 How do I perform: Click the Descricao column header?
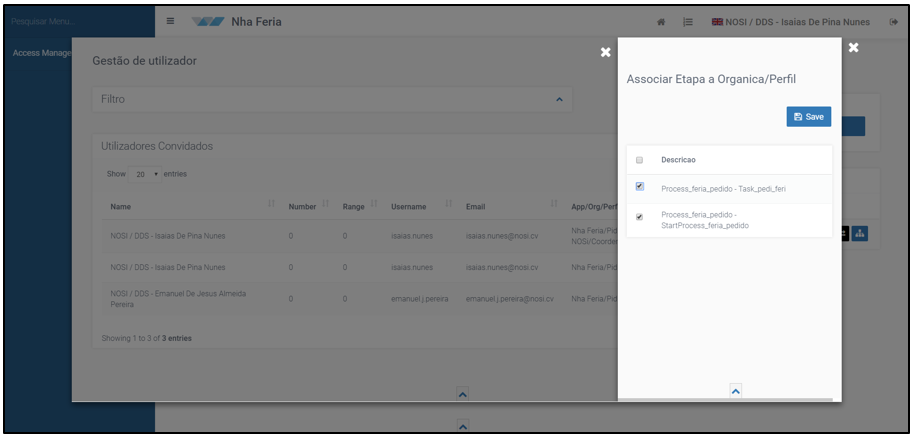pyautogui.click(x=677, y=160)
